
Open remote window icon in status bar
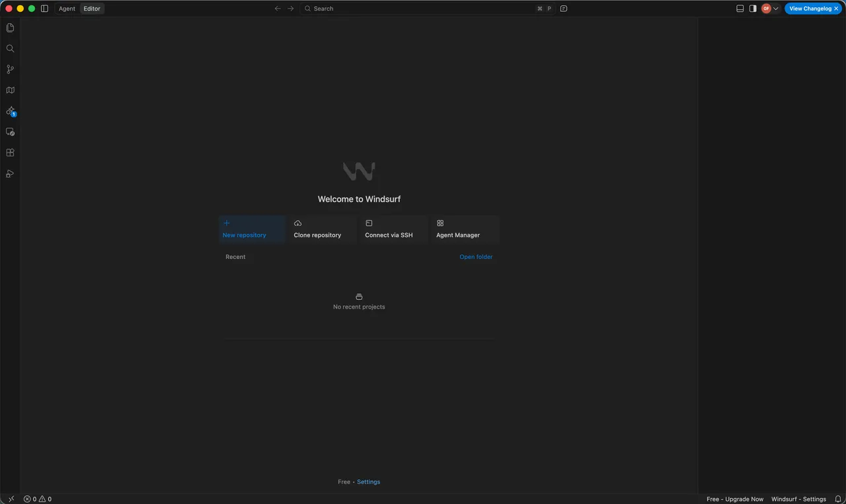pos(11,499)
